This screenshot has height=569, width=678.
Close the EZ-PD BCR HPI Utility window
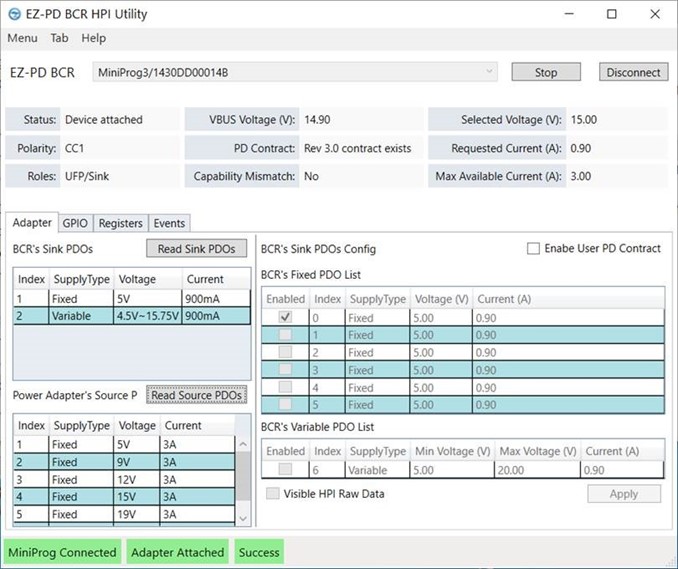click(x=655, y=14)
